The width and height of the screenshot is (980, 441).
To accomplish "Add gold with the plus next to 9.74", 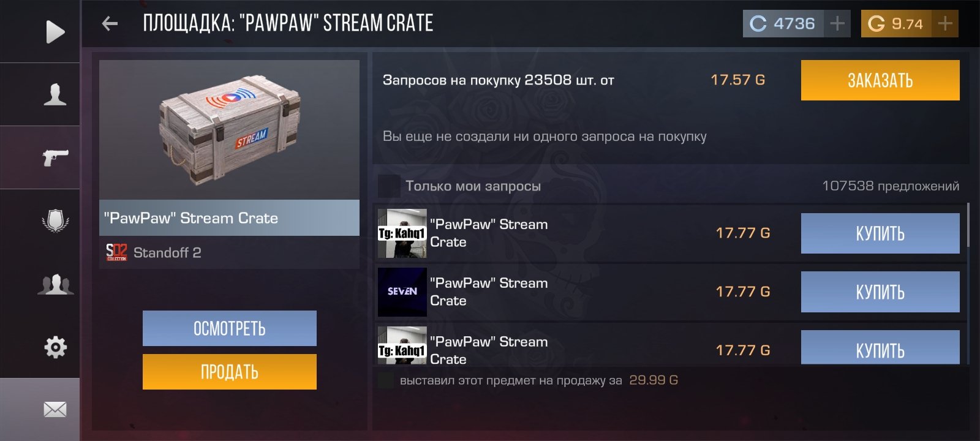I will click(x=945, y=24).
